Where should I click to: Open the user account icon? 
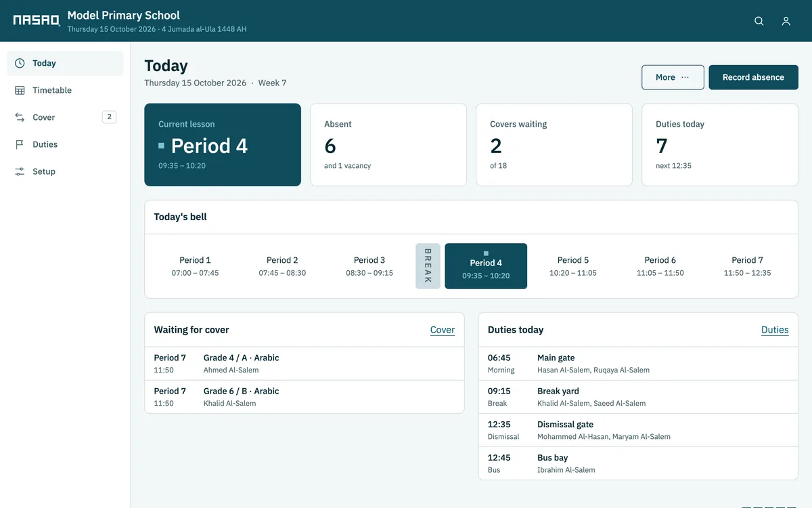(x=786, y=21)
